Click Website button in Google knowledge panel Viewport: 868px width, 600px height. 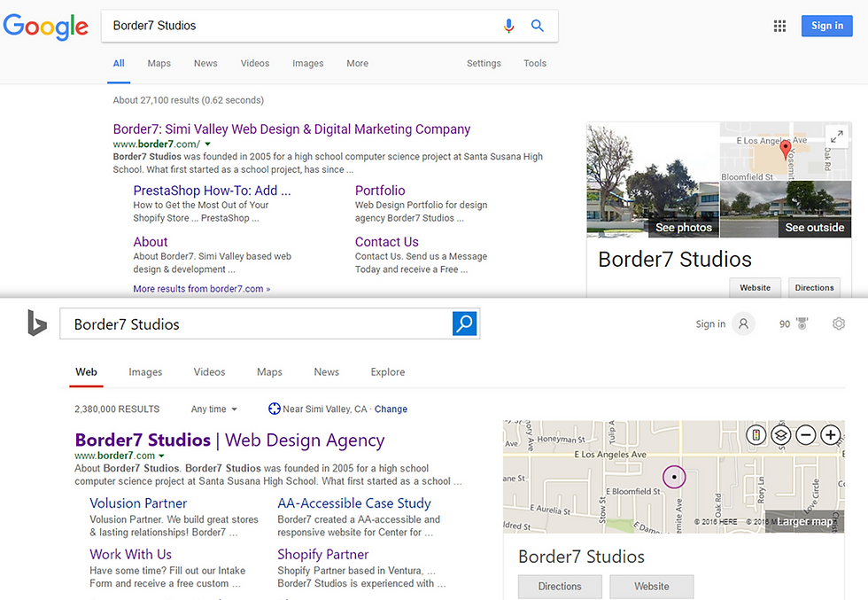755,287
